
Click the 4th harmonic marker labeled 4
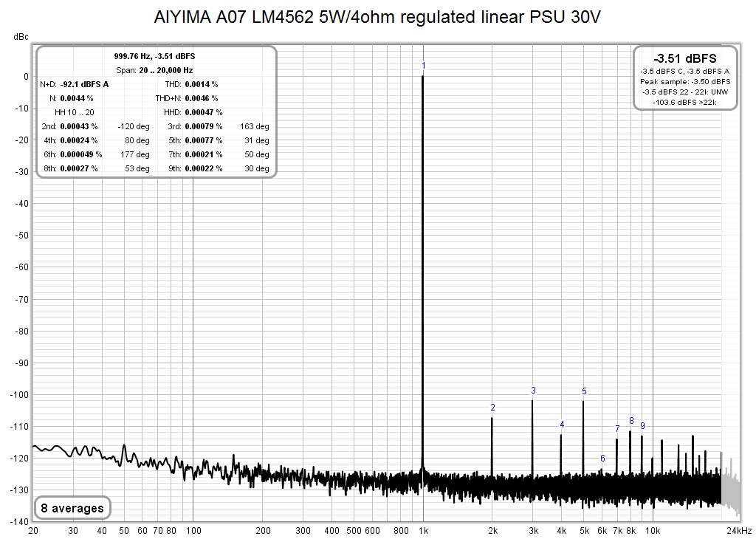click(x=562, y=425)
